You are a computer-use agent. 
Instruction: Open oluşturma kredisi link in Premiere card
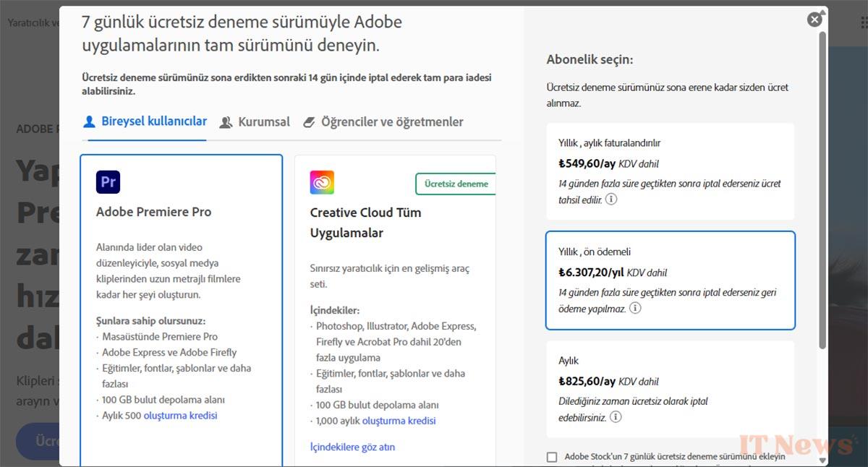coord(180,416)
